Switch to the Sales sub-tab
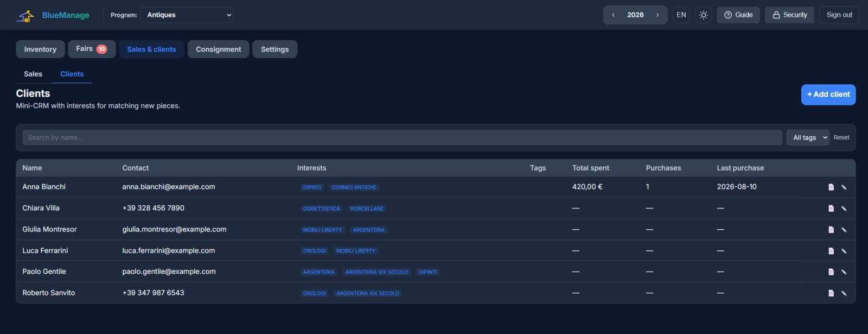 tap(33, 74)
